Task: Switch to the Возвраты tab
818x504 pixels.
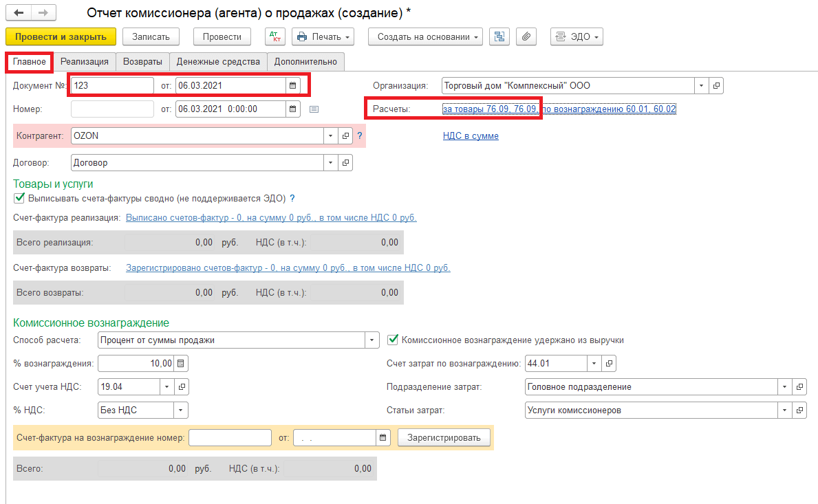Action: click(142, 61)
